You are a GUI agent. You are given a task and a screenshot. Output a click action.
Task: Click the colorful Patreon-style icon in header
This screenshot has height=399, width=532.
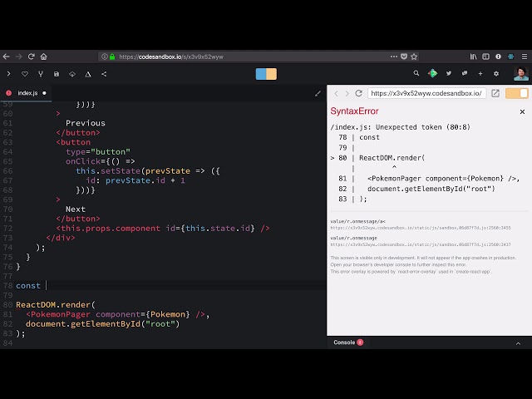(x=432, y=73)
